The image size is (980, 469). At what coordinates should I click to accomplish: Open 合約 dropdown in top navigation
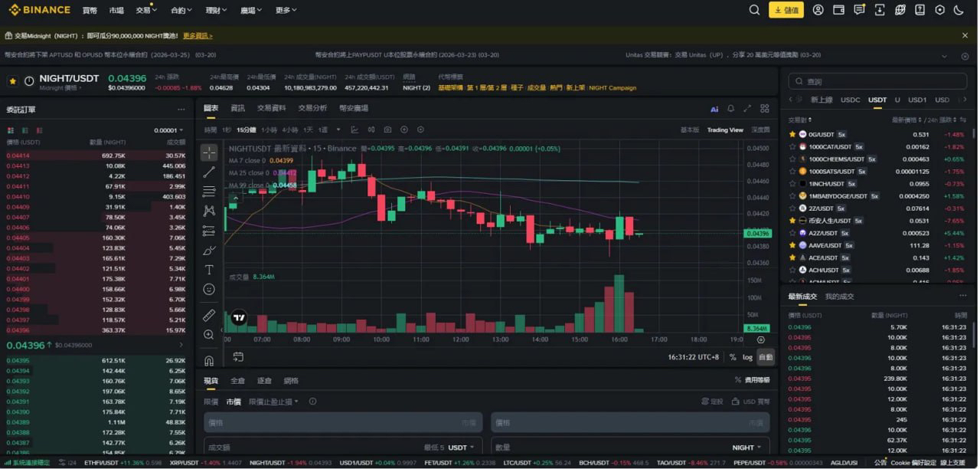point(181,10)
